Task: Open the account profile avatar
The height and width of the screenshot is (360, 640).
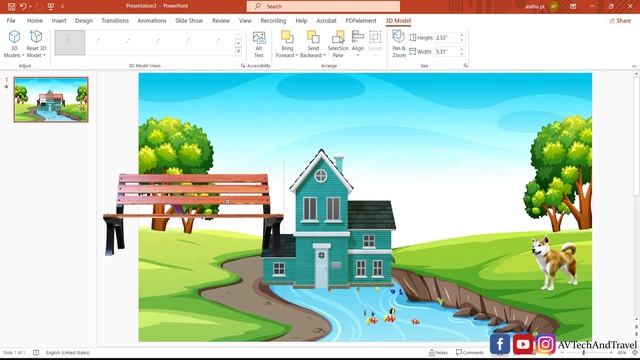Action: tap(553, 6)
